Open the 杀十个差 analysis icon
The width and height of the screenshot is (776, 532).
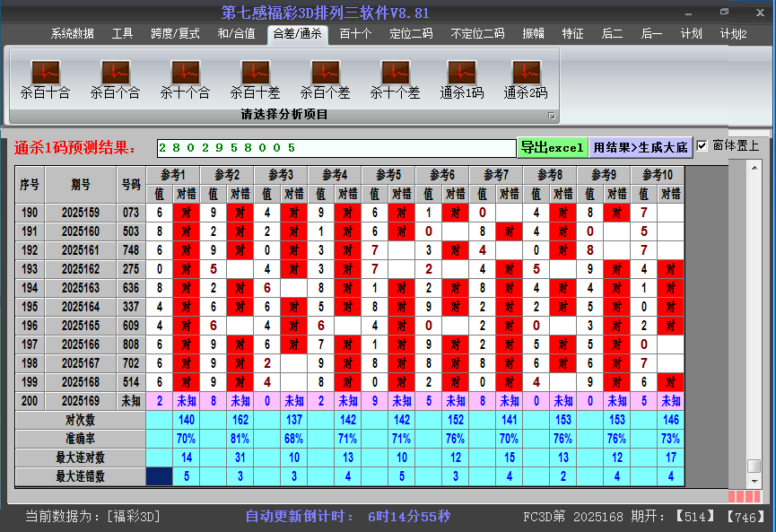coord(395,80)
